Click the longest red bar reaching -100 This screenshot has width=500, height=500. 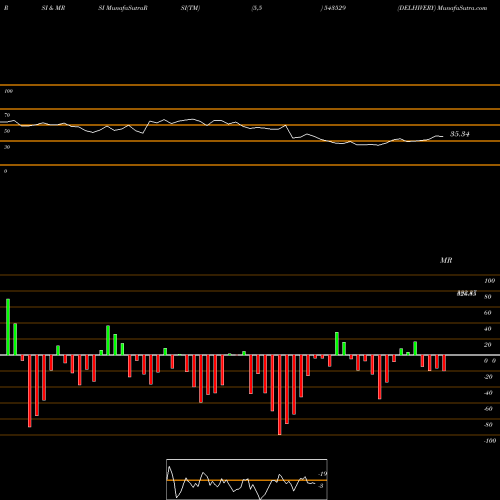pyautogui.click(x=280, y=395)
